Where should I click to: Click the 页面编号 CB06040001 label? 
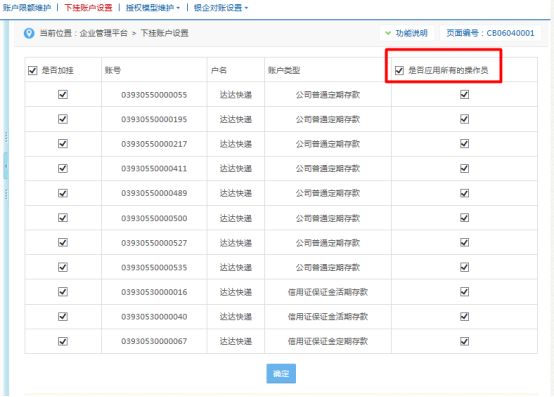(490, 33)
